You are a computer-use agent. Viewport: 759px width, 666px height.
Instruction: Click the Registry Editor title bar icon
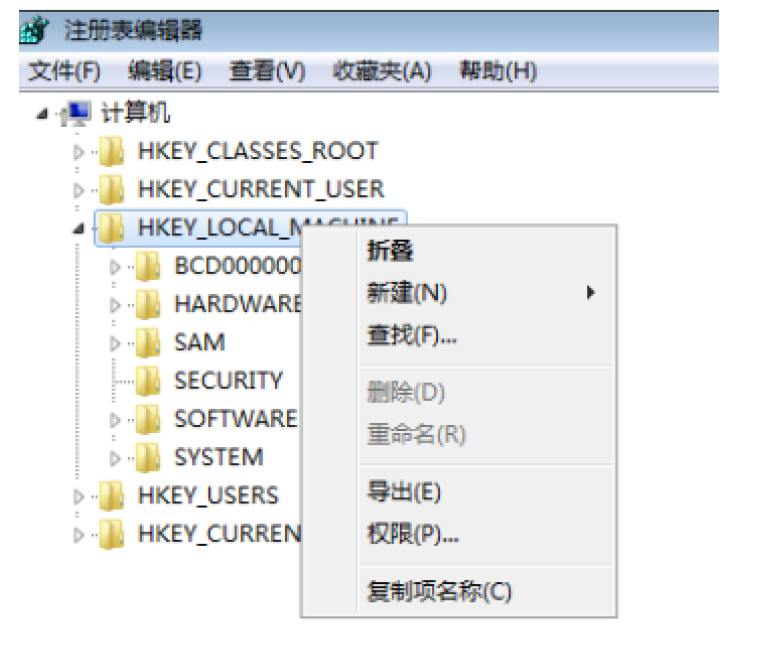[34, 30]
